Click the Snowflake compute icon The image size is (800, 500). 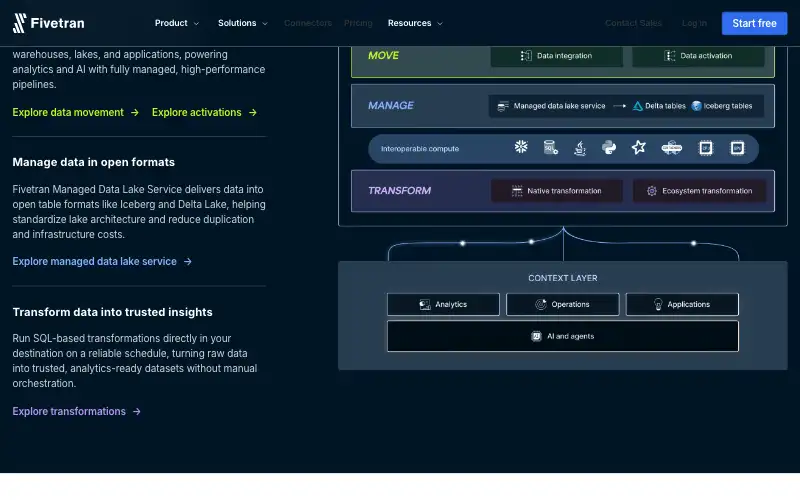tap(521, 147)
